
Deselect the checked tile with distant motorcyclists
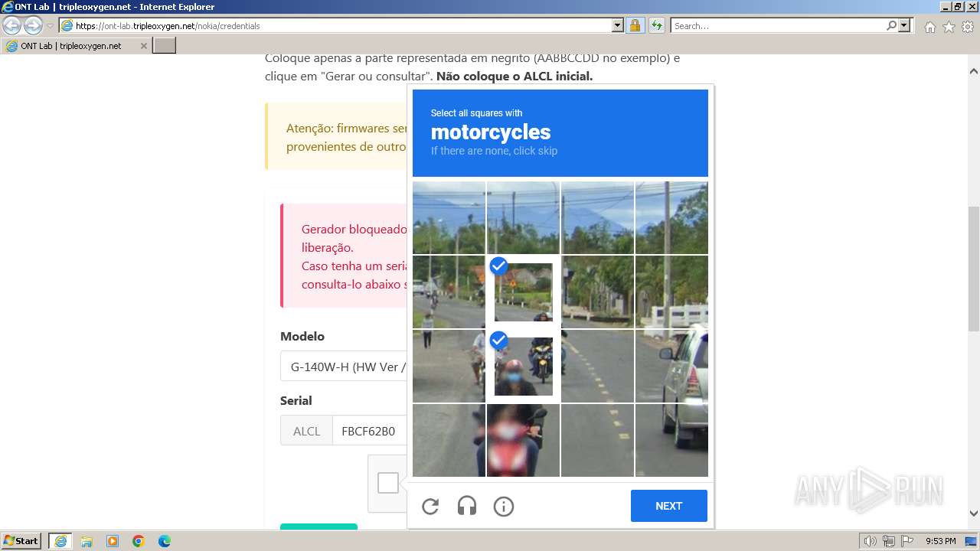[x=523, y=292]
